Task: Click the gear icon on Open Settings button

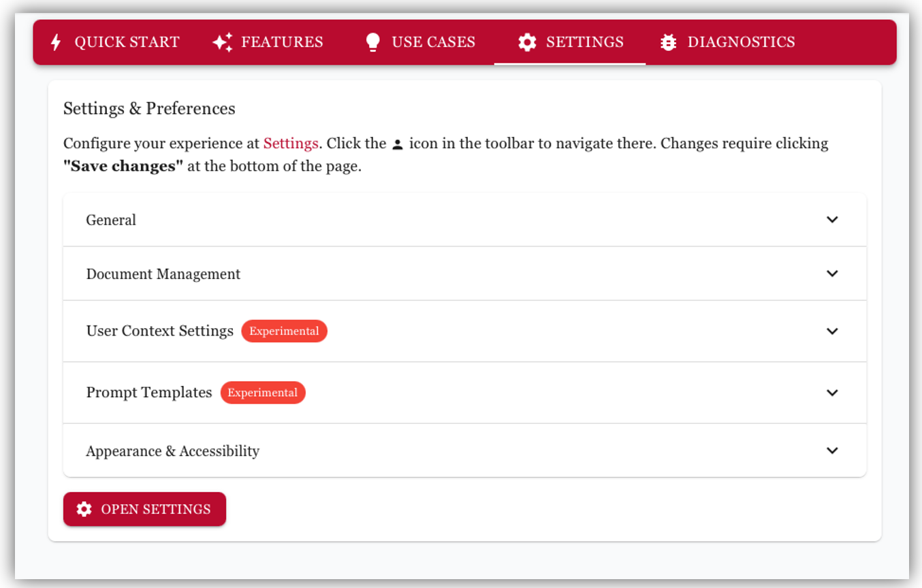Action: point(84,509)
